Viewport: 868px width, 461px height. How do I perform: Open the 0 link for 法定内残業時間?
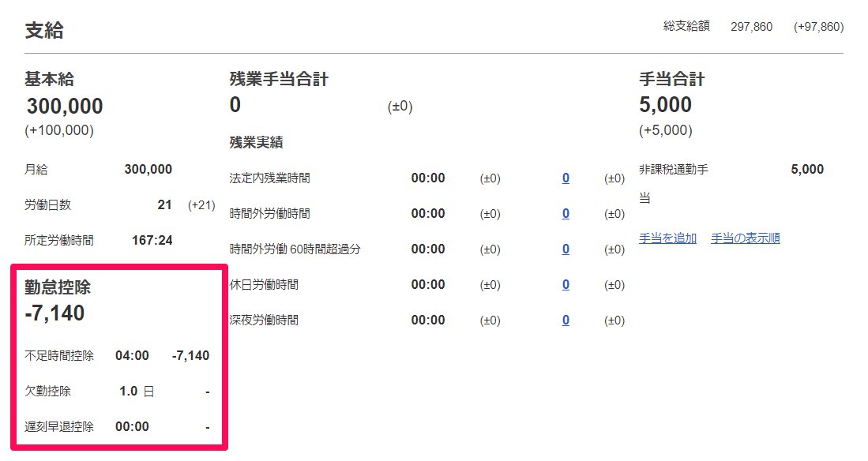tap(566, 178)
